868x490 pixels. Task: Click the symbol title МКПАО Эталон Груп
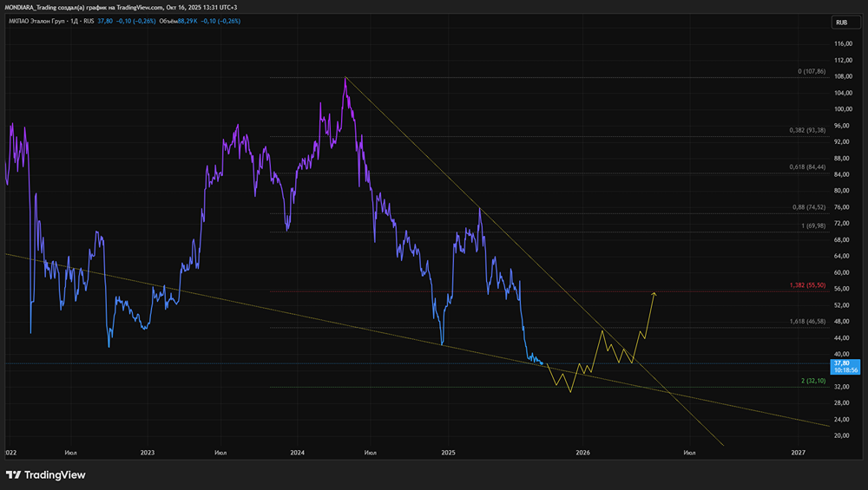point(36,21)
